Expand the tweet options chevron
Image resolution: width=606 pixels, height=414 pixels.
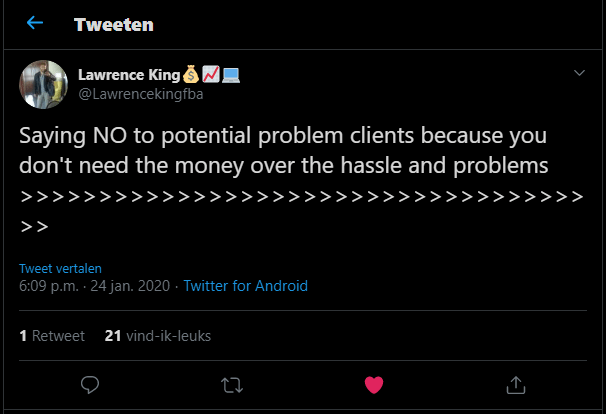(579, 74)
